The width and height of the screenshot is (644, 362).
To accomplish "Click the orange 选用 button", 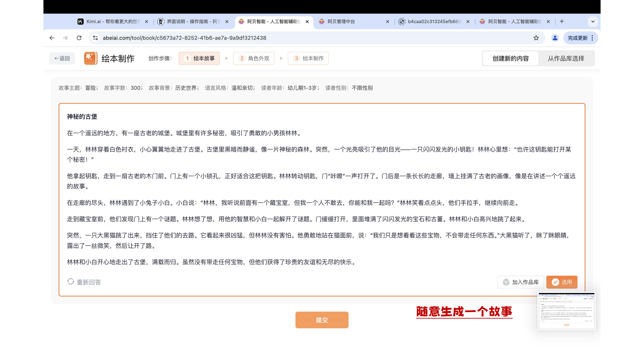I will [x=562, y=282].
